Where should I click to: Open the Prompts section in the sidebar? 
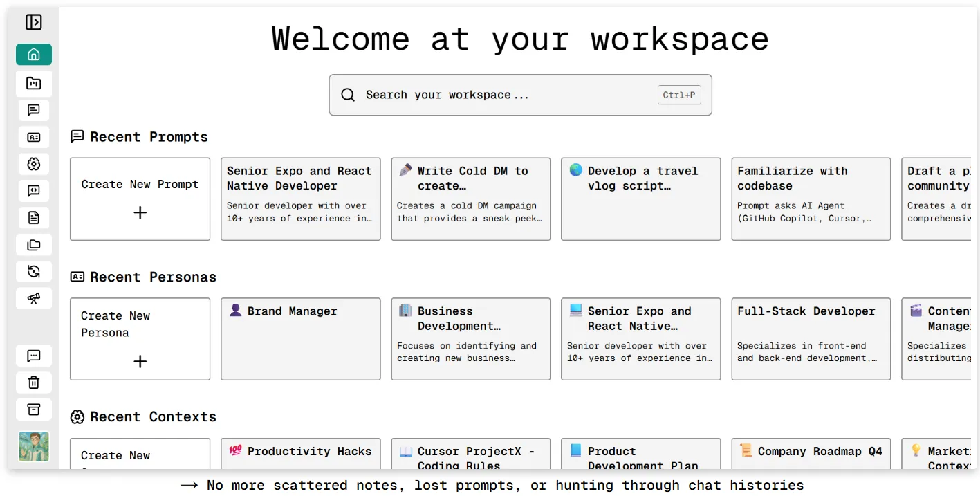pyautogui.click(x=33, y=110)
